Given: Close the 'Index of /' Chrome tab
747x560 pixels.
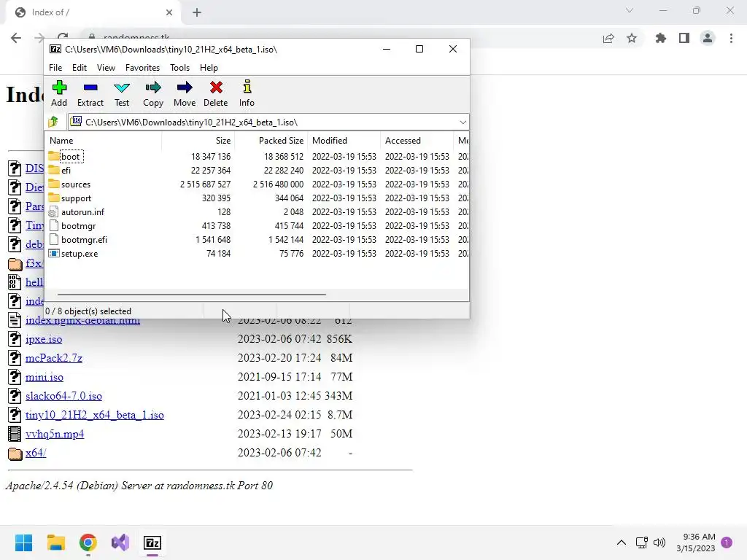Looking at the screenshot, I should click(x=169, y=12).
